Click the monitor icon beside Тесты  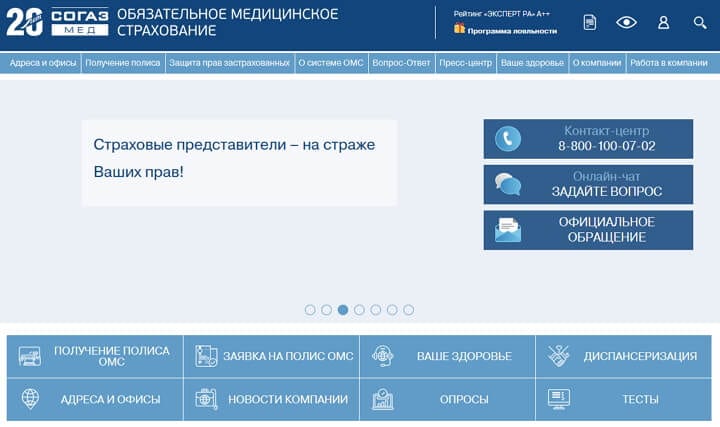[x=559, y=399]
